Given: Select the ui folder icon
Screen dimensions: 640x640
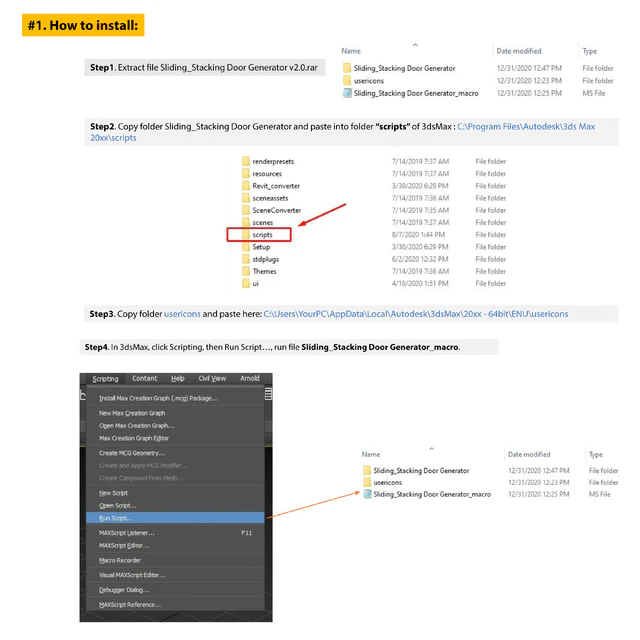Looking at the screenshot, I should click(245, 284).
